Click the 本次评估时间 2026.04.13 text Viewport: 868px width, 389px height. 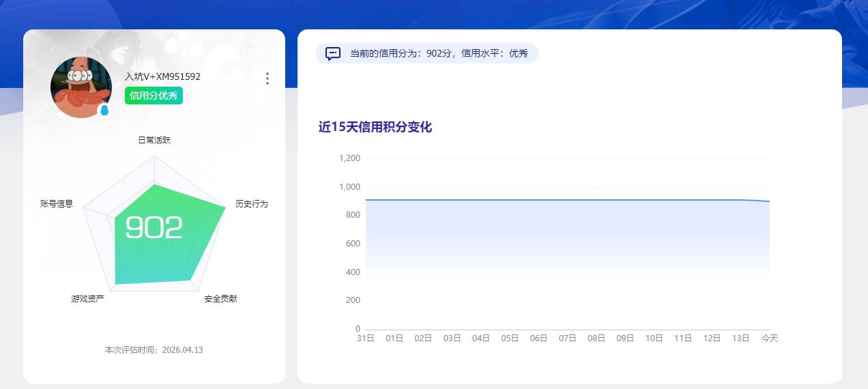click(154, 350)
